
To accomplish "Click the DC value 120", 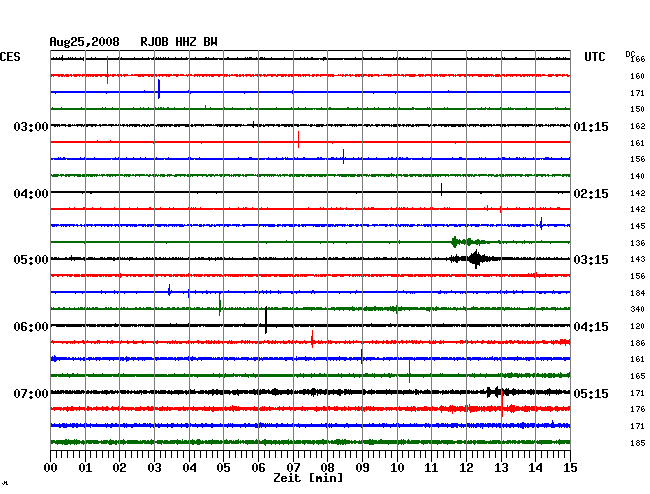I will 637,327.
